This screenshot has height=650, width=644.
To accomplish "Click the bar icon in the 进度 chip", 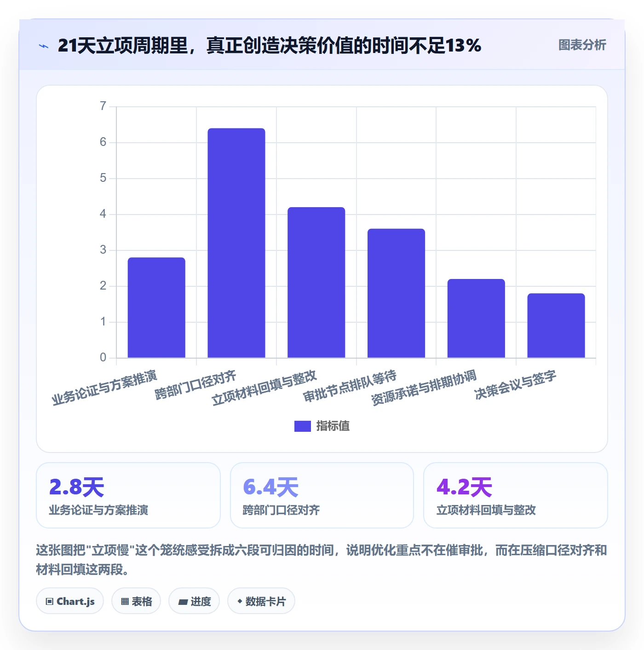I will click(x=183, y=602).
